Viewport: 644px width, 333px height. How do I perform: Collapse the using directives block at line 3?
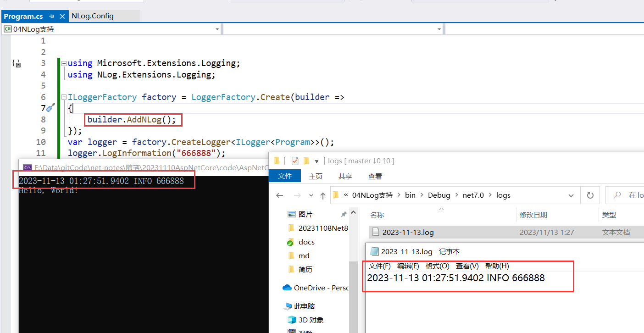point(64,63)
